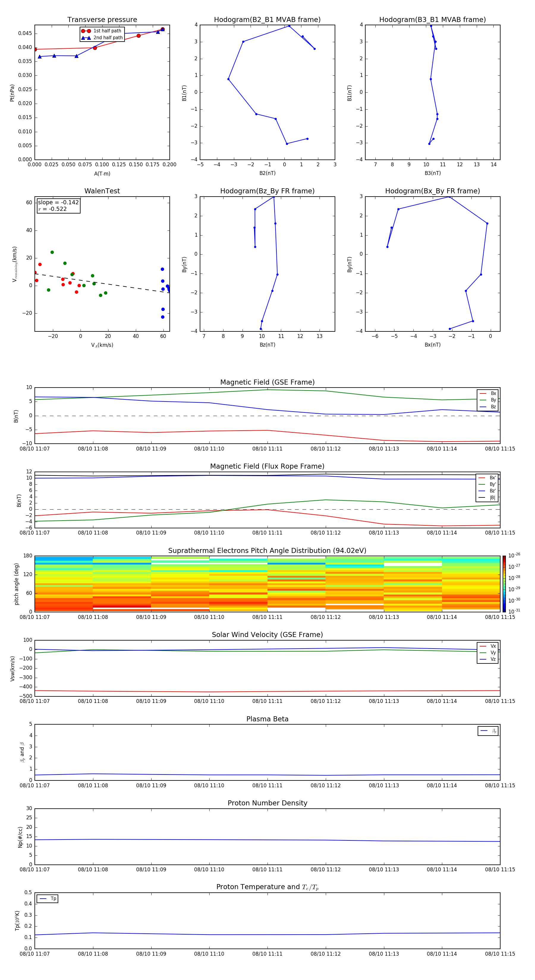Click the 'Tp(10^6K)' y-axis label
535x980 pixels.
tap(17, 921)
